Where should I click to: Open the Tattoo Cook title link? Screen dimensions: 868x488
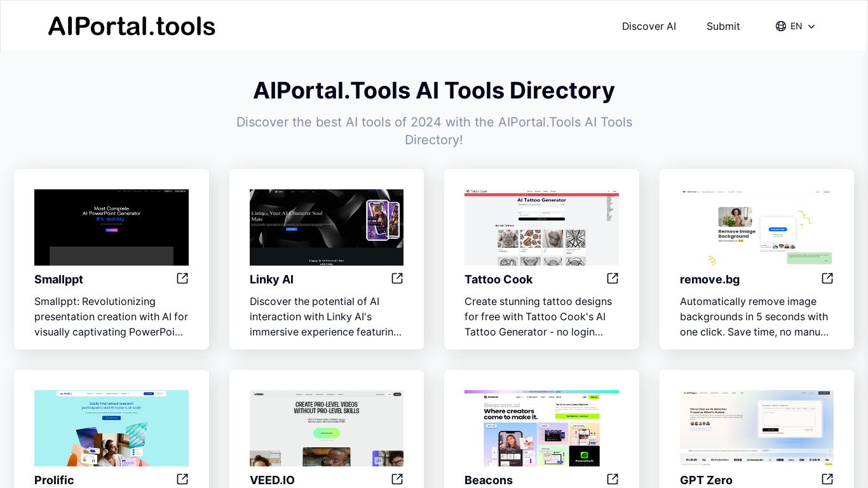pyautogui.click(x=498, y=280)
